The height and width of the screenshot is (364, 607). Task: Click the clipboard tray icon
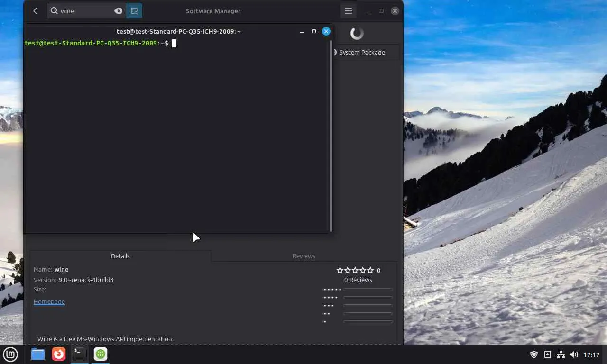coord(547,355)
